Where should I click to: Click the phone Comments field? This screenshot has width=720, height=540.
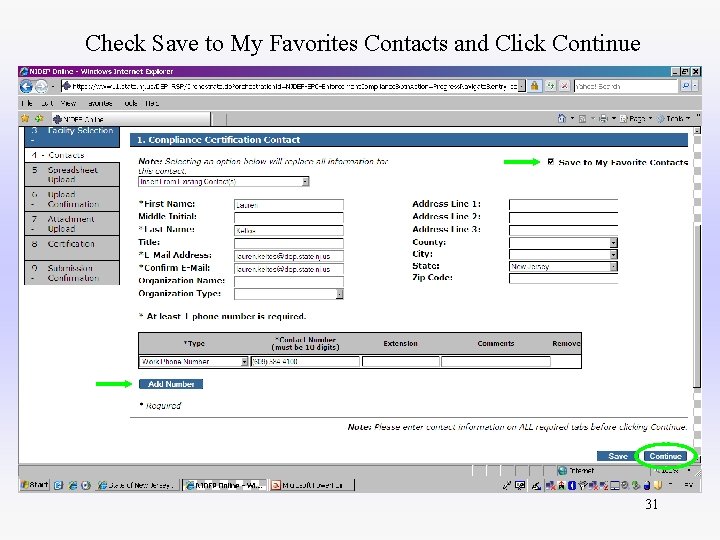pyautogui.click(x=496, y=362)
